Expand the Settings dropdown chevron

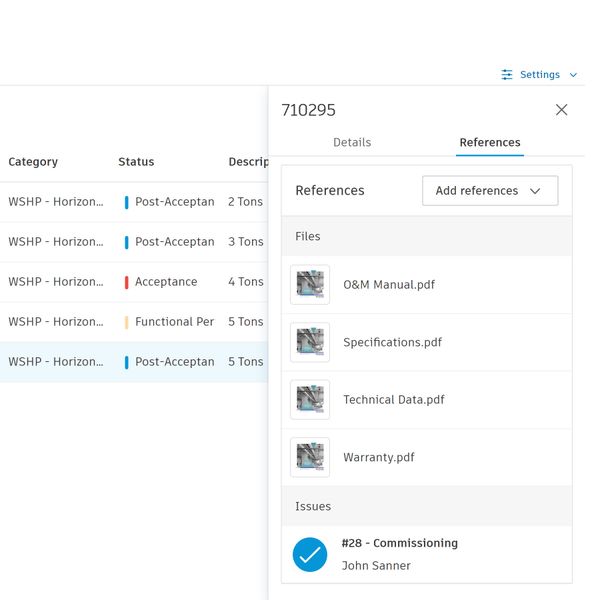pos(573,75)
